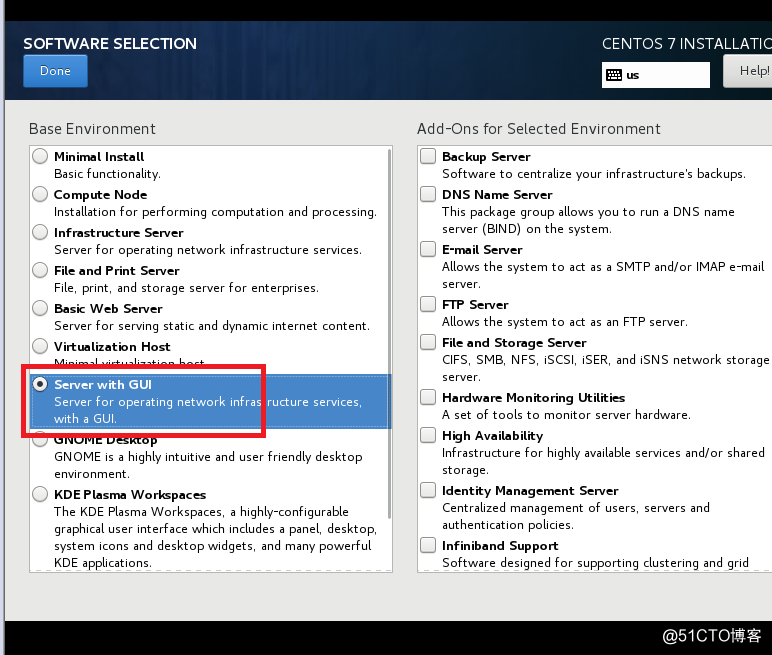The image size is (772, 655).
Task: Click the Minimal Install label text
Action: coord(99,157)
